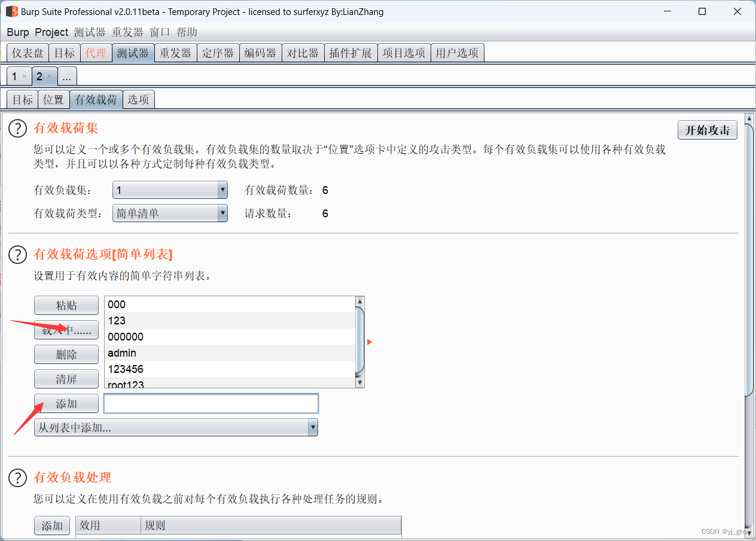Click 载入中 load button
The image size is (756, 541).
click(x=66, y=330)
